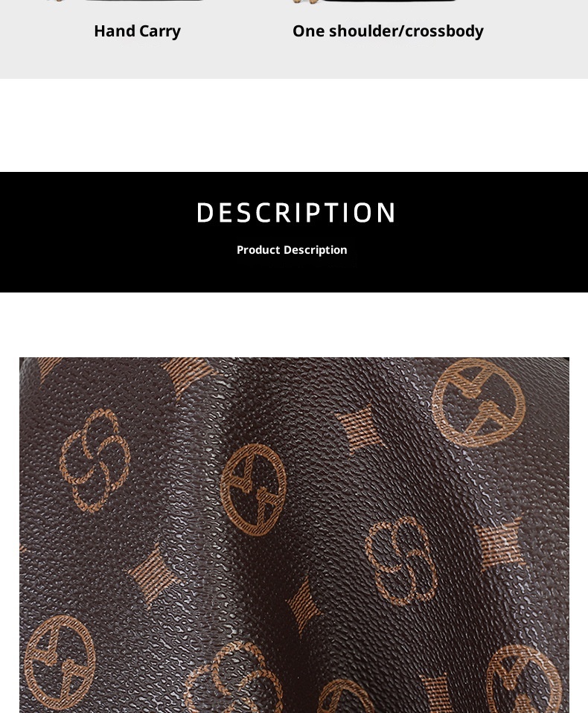Select the flower motif on the right side
Screen dimensions: 588x713
coord(401,560)
